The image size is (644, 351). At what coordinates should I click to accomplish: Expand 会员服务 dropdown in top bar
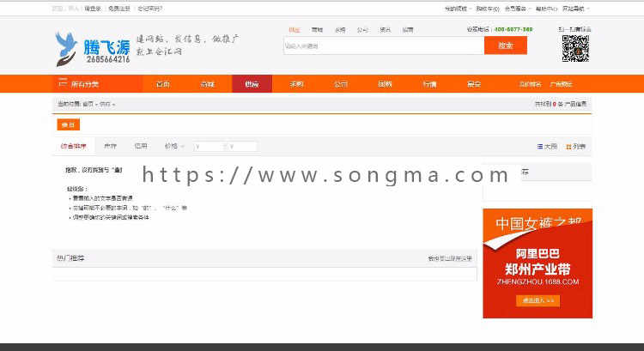click(x=518, y=9)
